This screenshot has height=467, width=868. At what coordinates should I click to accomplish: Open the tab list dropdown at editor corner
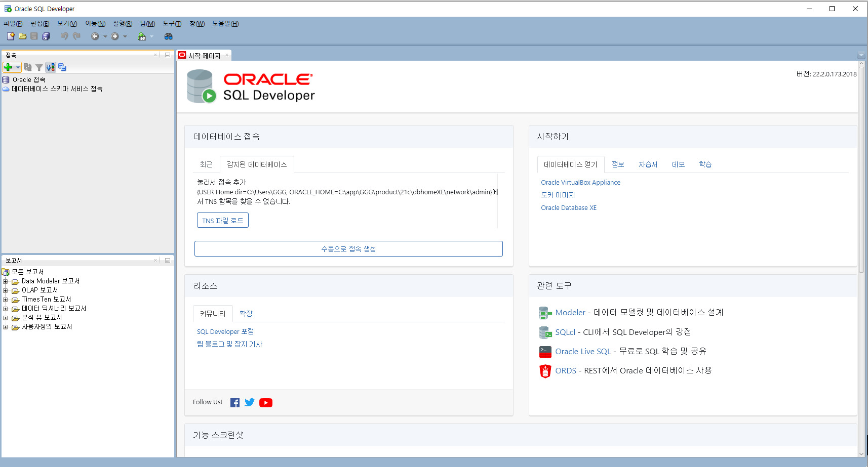click(861, 56)
